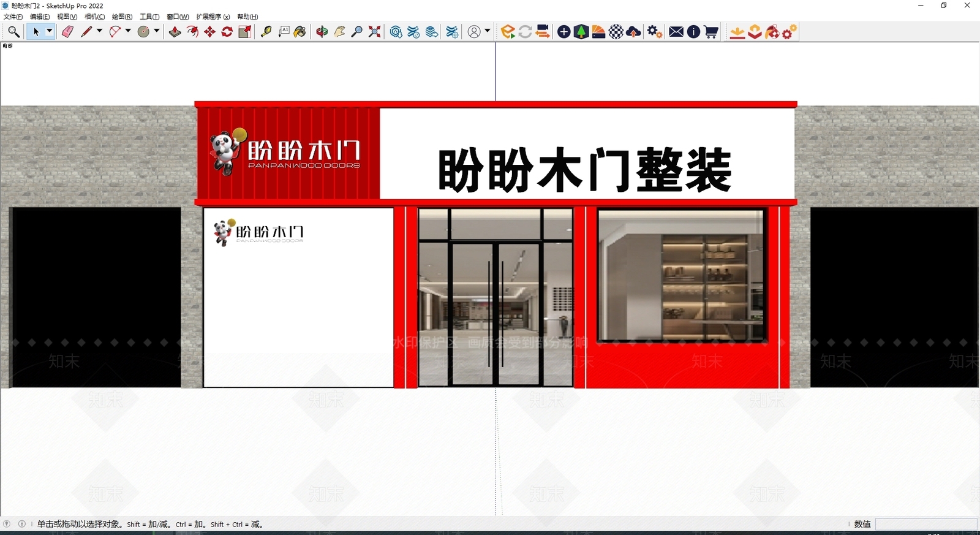
Task: Open the 窗口(W) menu
Action: pyautogui.click(x=178, y=17)
